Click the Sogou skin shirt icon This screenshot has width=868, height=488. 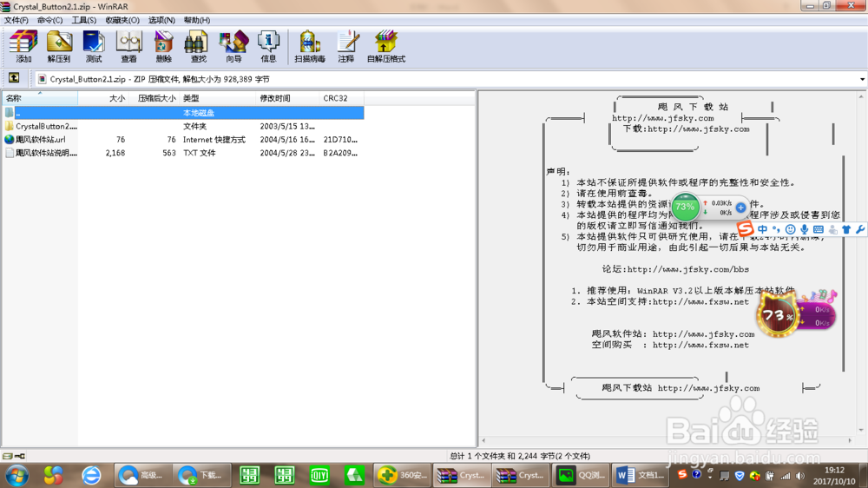tap(846, 229)
